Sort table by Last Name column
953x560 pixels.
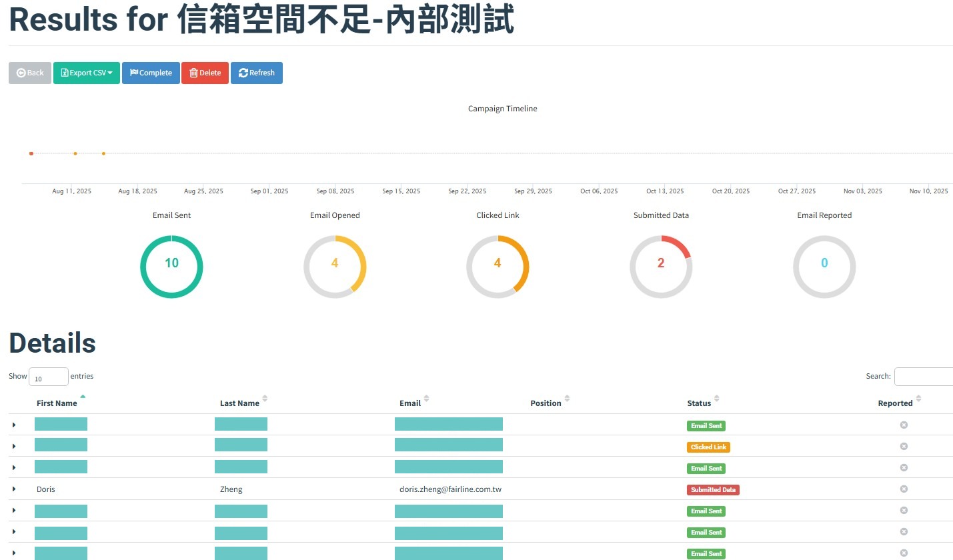pyautogui.click(x=239, y=403)
